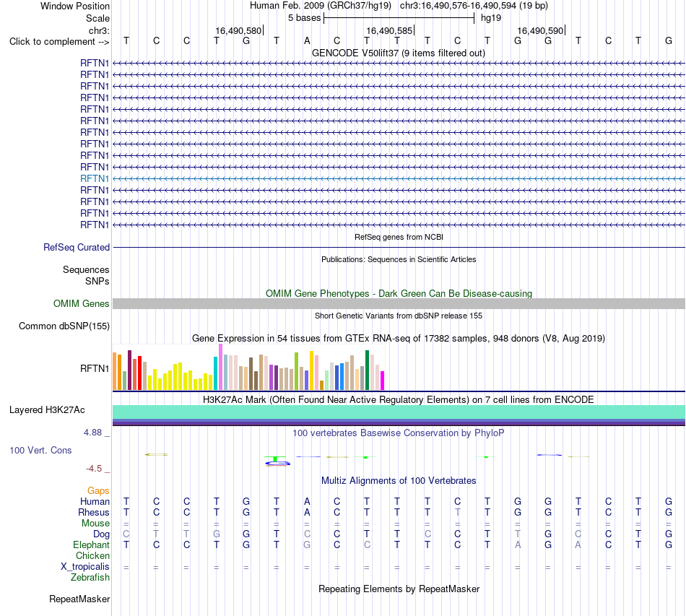Click the hg19 label next to scale bar
The image size is (686, 616).
[x=491, y=18]
